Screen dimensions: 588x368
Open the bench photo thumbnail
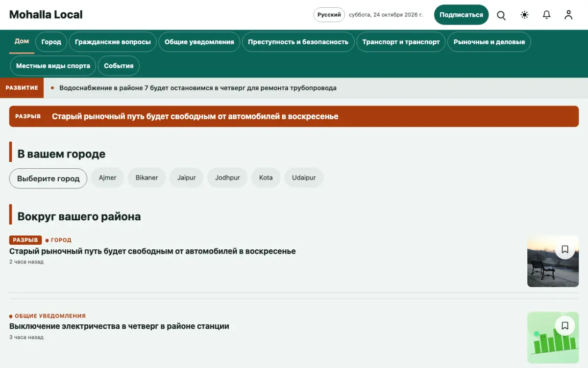pos(553,262)
